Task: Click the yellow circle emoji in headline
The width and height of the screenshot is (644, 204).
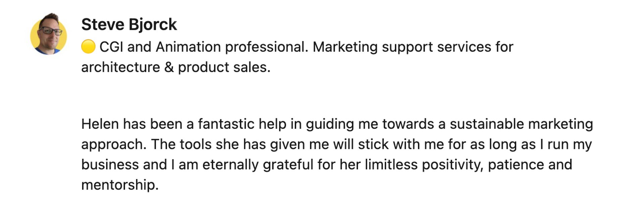Action: tap(89, 47)
